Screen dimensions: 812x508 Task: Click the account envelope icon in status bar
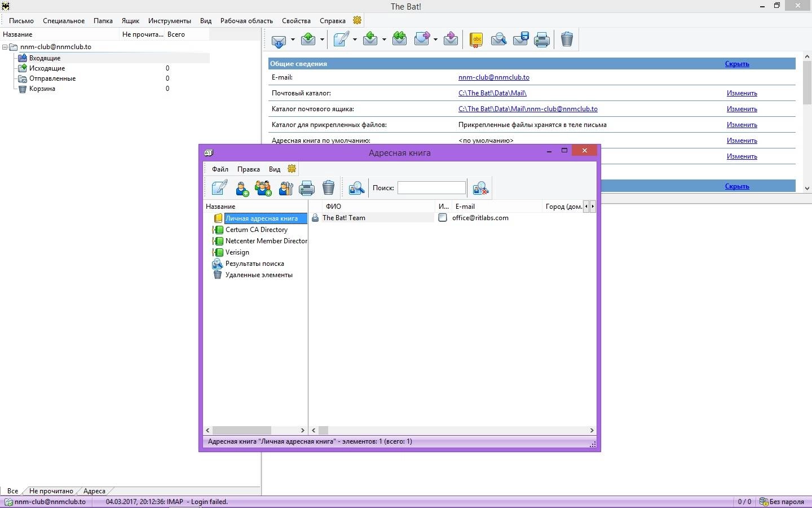tap(8, 502)
